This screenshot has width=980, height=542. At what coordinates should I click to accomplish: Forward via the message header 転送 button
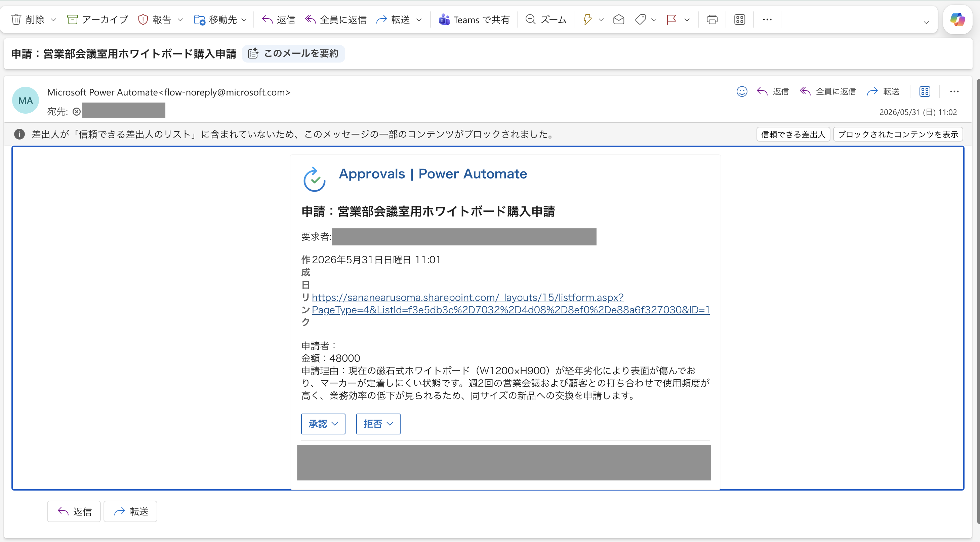click(883, 91)
